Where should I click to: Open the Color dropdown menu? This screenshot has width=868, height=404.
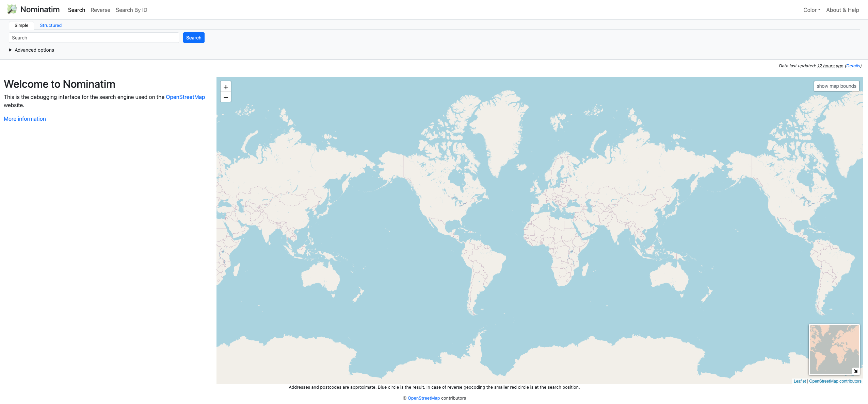(812, 10)
